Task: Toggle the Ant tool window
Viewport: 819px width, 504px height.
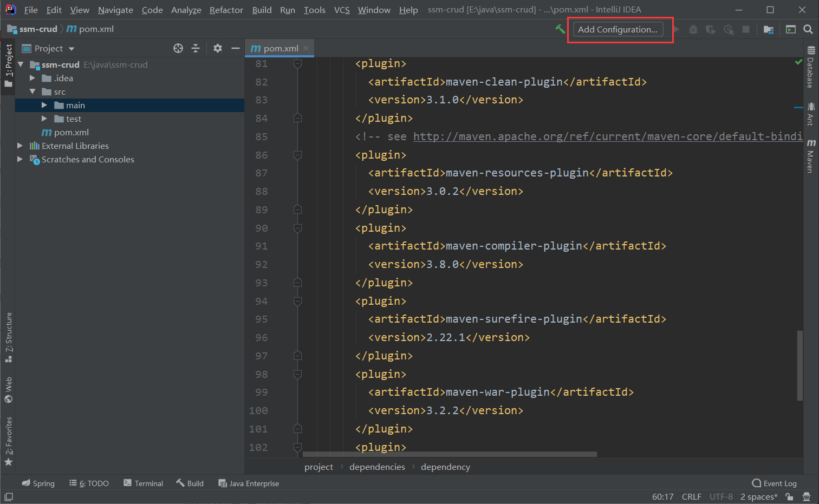Action: tap(811, 114)
